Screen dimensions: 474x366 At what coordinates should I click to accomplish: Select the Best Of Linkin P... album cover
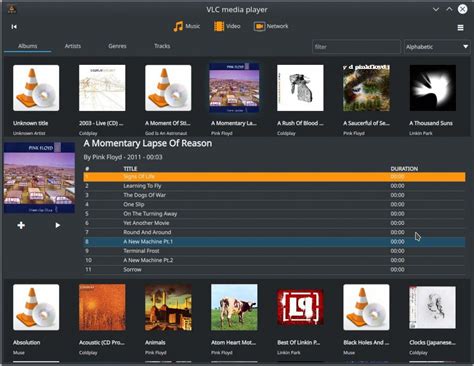[300, 307]
